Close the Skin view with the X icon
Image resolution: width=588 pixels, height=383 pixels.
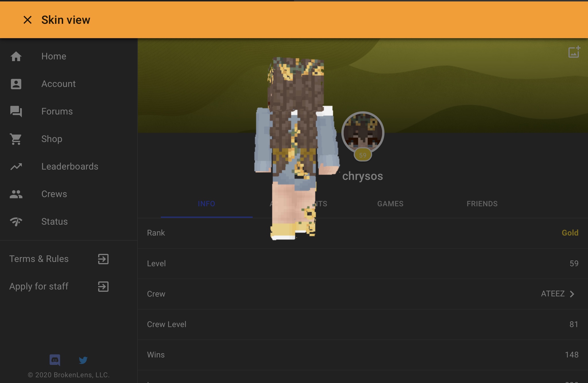click(x=28, y=20)
